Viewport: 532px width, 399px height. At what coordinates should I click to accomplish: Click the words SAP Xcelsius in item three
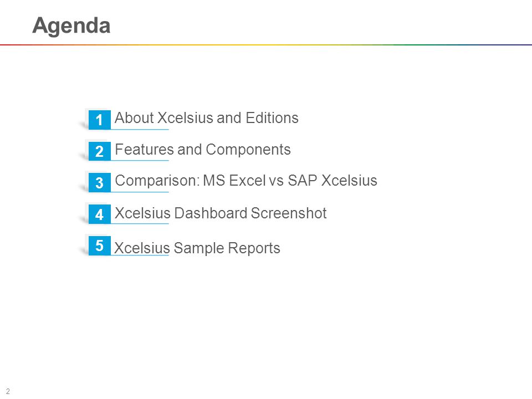point(332,181)
